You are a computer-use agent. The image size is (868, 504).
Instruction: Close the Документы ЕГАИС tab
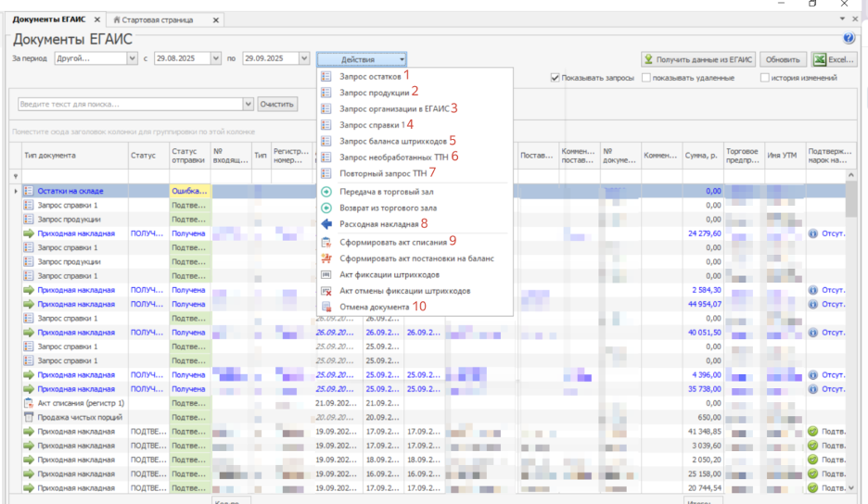click(x=96, y=19)
